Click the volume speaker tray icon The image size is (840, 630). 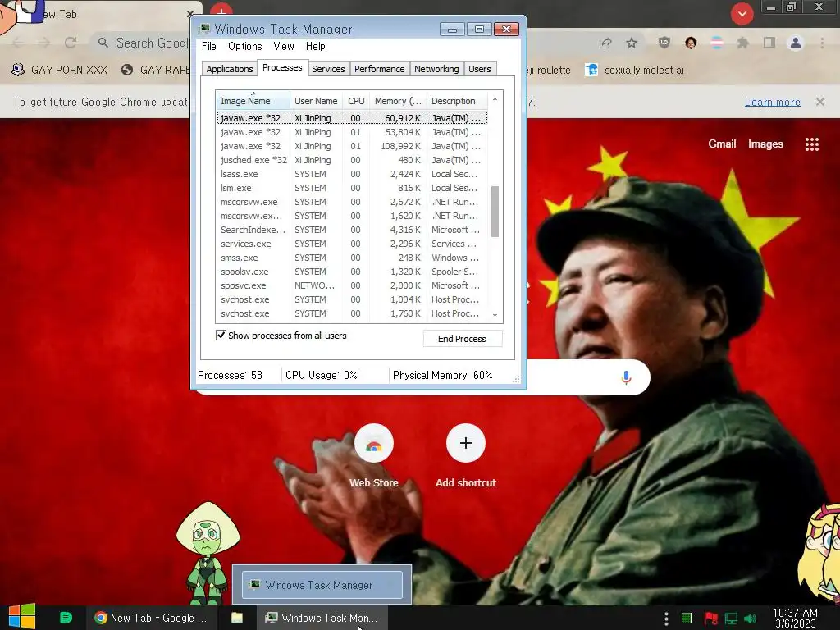(x=751, y=619)
